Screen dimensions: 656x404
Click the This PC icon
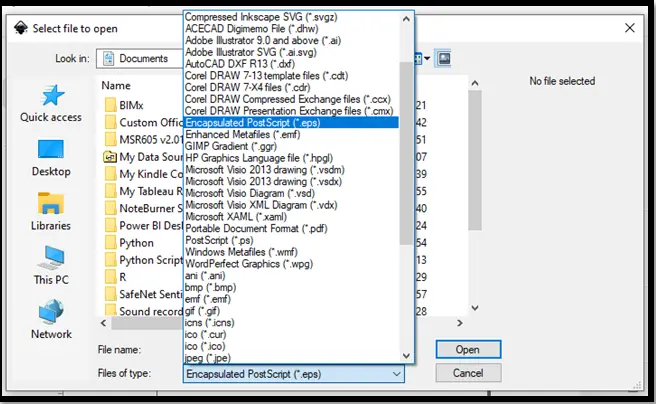[x=51, y=266]
